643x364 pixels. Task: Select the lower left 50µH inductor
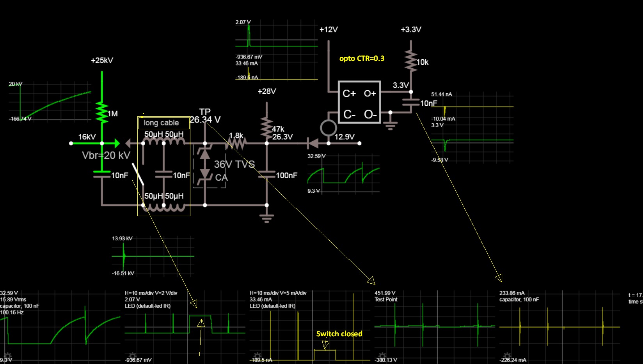pos(153,207)
